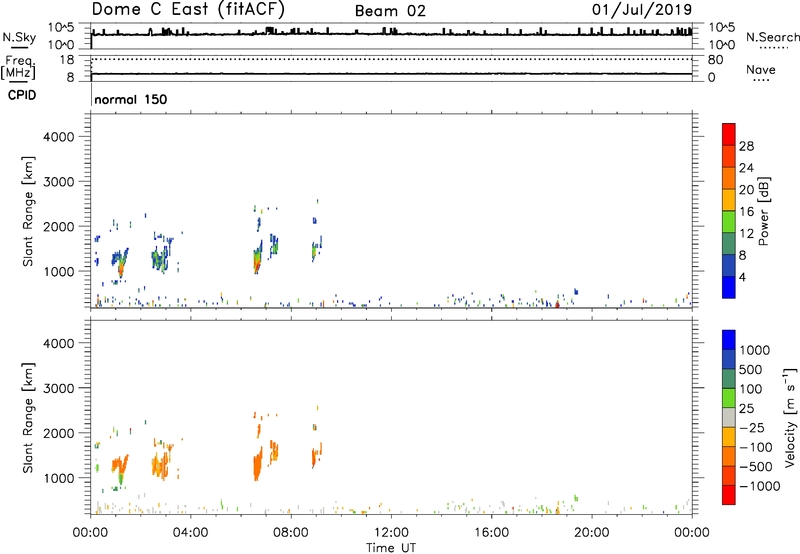Screen dimensions: 800x554
Task: Select the "N.Sky" label
Action: [x=19, y=37]
